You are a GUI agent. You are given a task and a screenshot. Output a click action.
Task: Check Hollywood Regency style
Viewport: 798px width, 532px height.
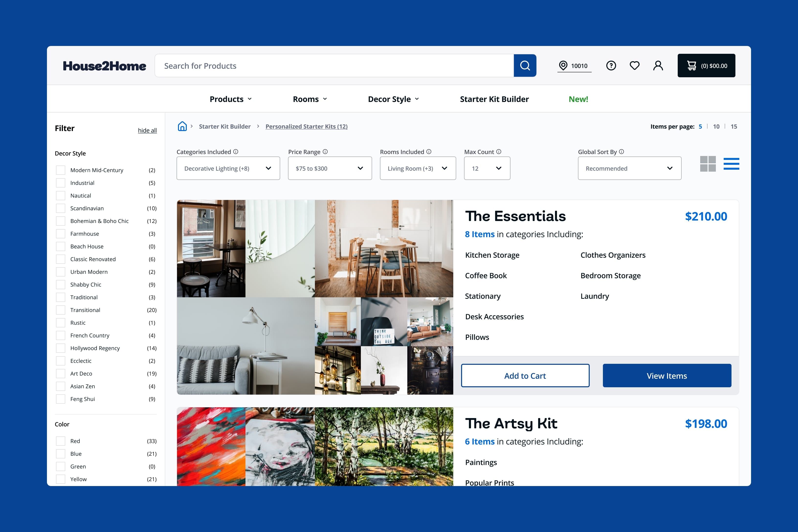pos(60,348)
